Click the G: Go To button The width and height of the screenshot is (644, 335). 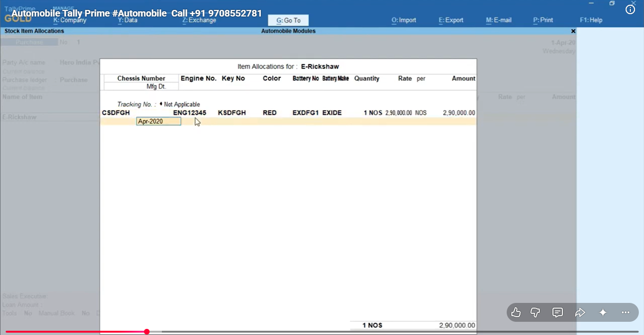[x=288, y=20]
